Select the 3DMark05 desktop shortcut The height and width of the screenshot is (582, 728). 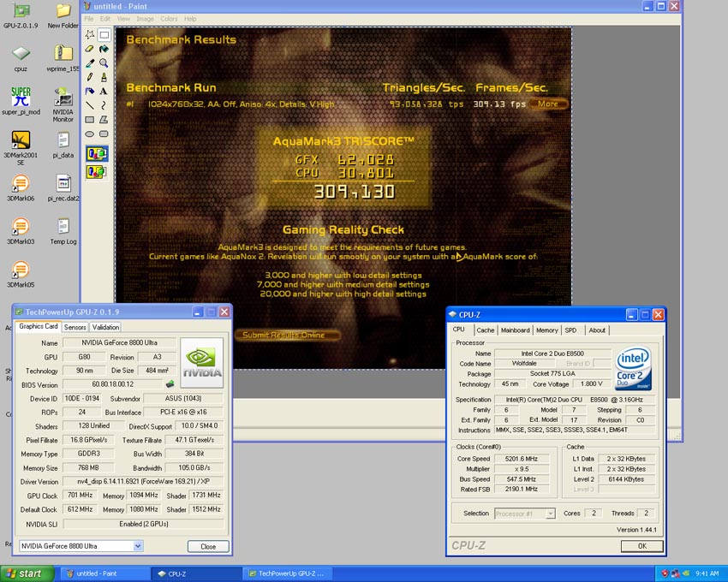21,274
